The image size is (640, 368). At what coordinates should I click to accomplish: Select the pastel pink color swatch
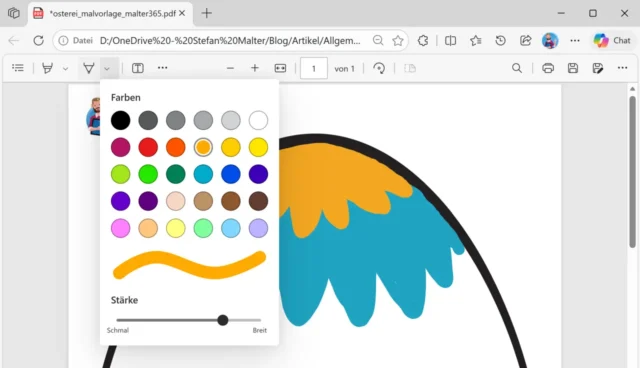(120, 228)
